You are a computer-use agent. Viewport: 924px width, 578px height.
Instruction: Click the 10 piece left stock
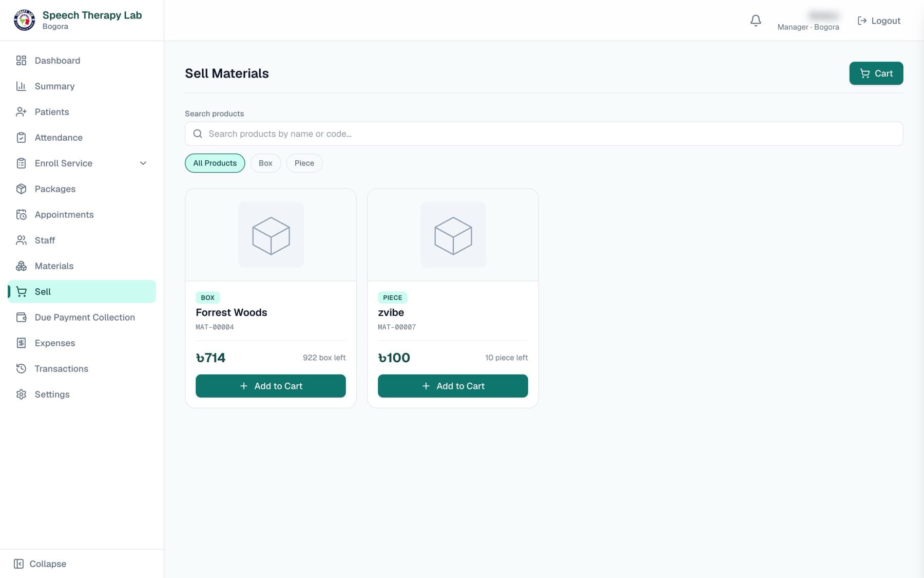[x=506, y=358]
